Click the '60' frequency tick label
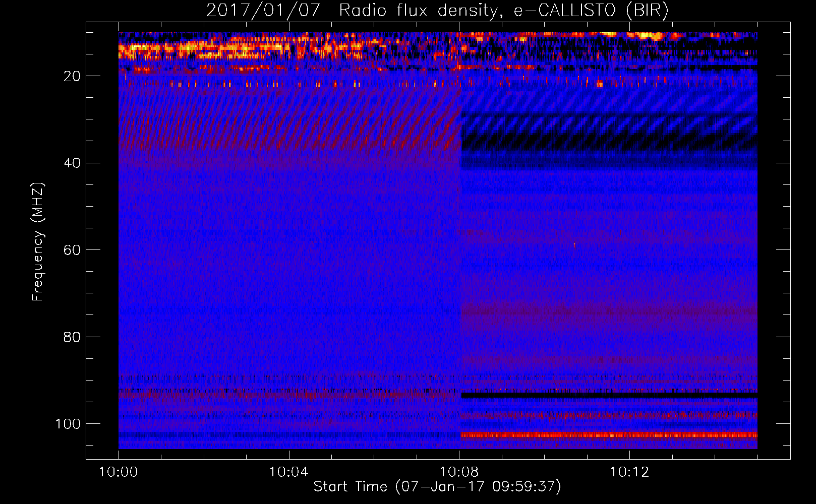This screenshot has width=816, height=504. [x=72, y=250]
